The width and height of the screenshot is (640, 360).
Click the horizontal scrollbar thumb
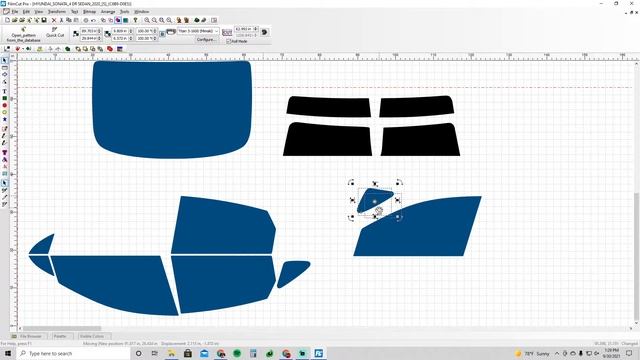(x=62, y=328)
